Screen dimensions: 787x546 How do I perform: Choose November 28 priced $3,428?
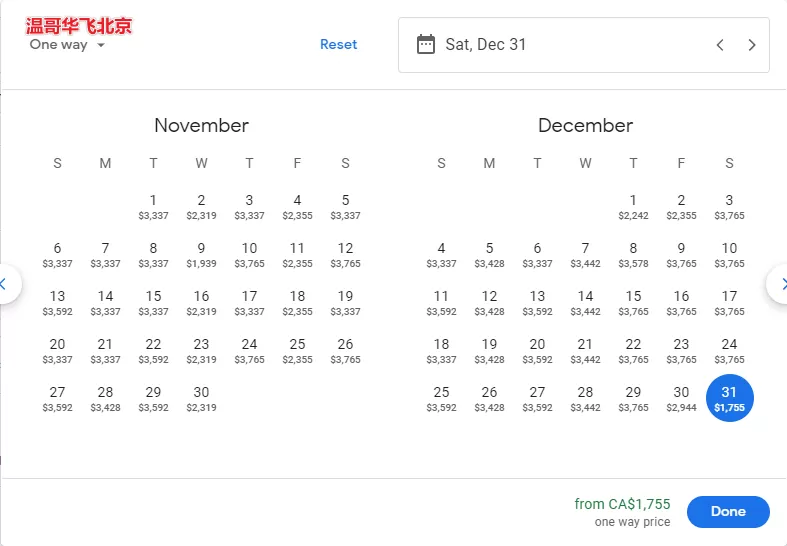tap(105, 398)
